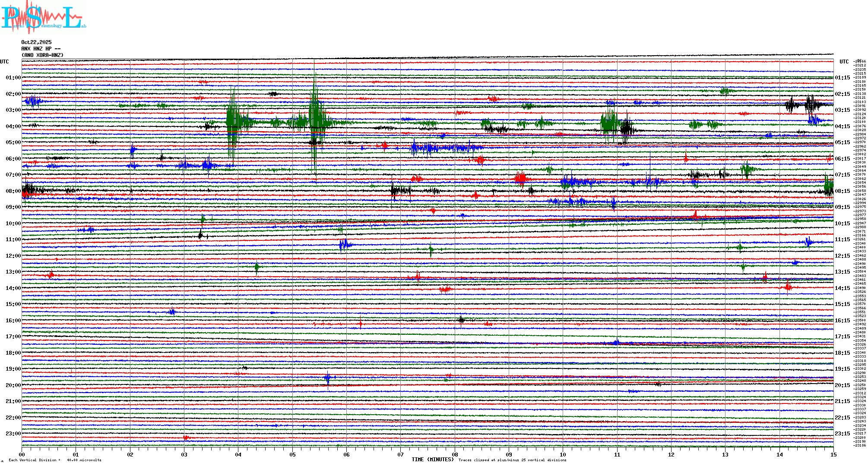Click the 20:15 label on the right axis
The width and height of the screenshot is (868, 466).
point(842,385)
